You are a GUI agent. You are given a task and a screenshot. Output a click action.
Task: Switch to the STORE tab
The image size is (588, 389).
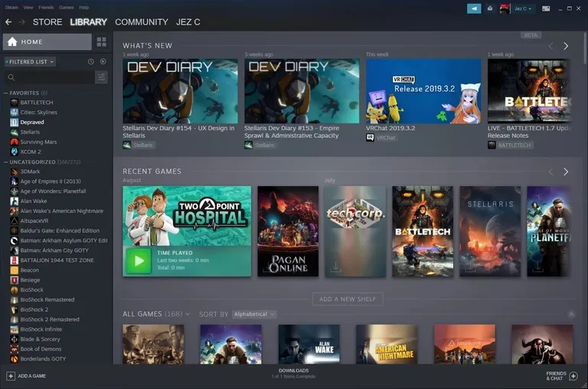pyautogui.click(x=47, y=22)
